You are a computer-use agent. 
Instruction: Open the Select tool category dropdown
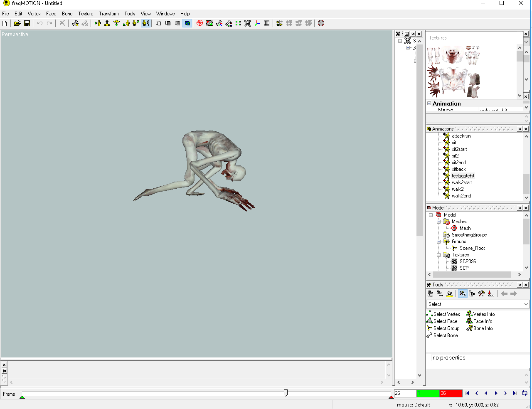[526, 304]
